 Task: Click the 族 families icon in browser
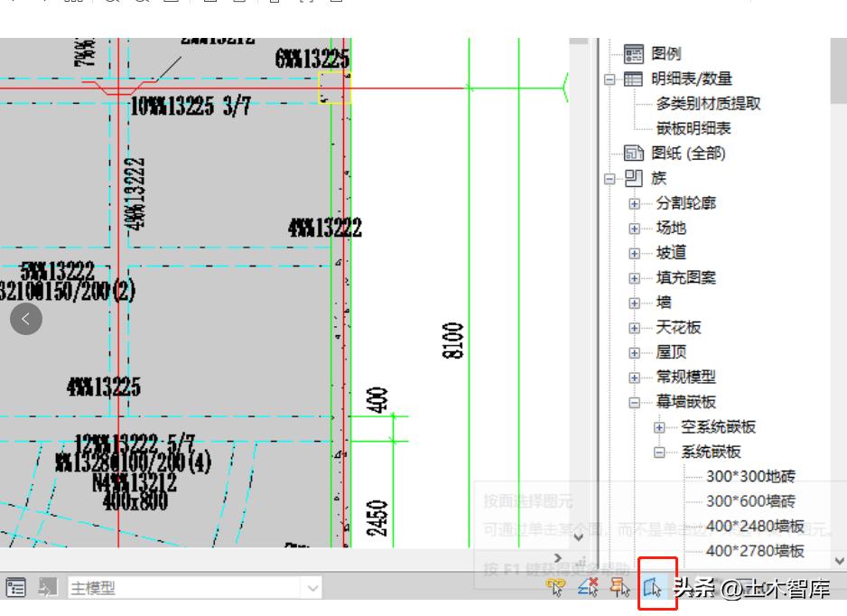pyautogui.click(x=635, y=178)
